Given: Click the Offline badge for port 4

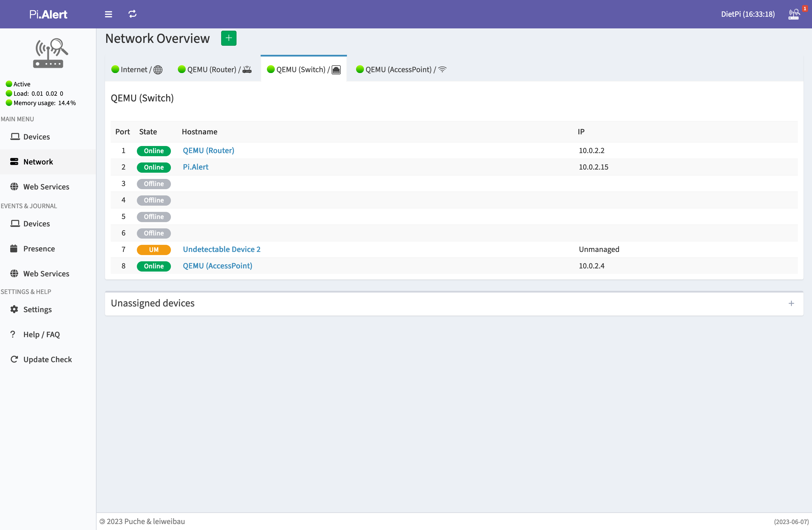Looking at the screenshot, I should point(154,200).
